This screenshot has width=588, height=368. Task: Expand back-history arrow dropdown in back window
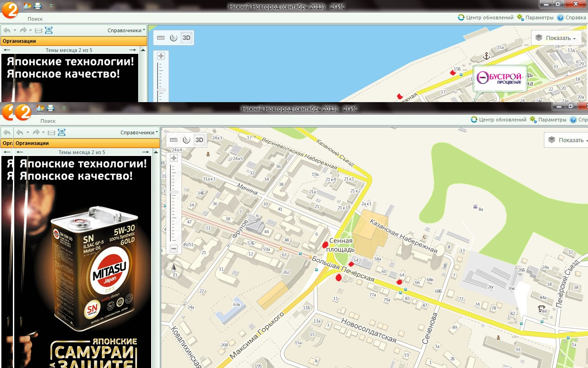[15, 30]
